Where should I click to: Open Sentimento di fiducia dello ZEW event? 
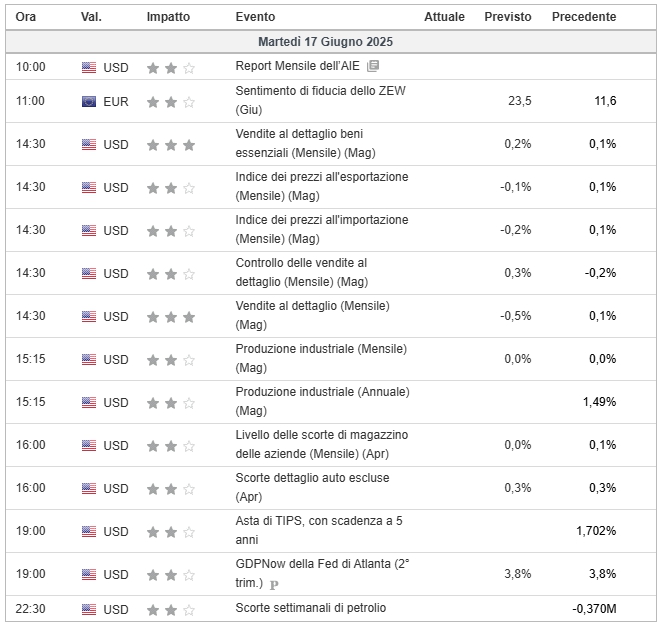coord(321,100)
